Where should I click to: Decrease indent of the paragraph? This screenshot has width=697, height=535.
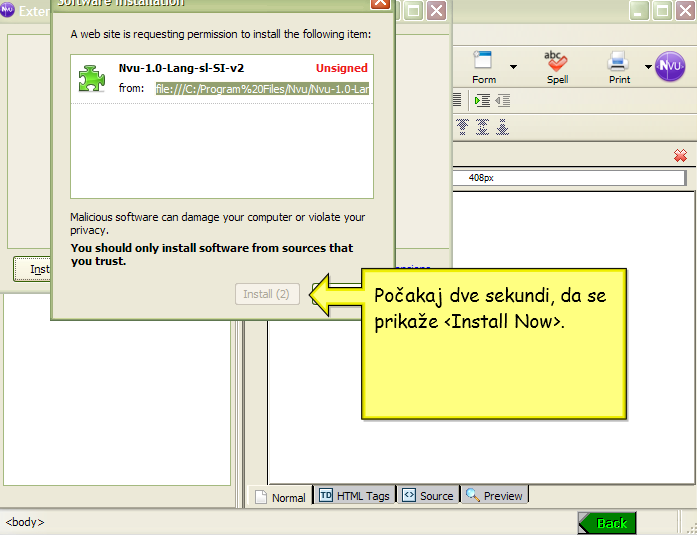[502, 100]
